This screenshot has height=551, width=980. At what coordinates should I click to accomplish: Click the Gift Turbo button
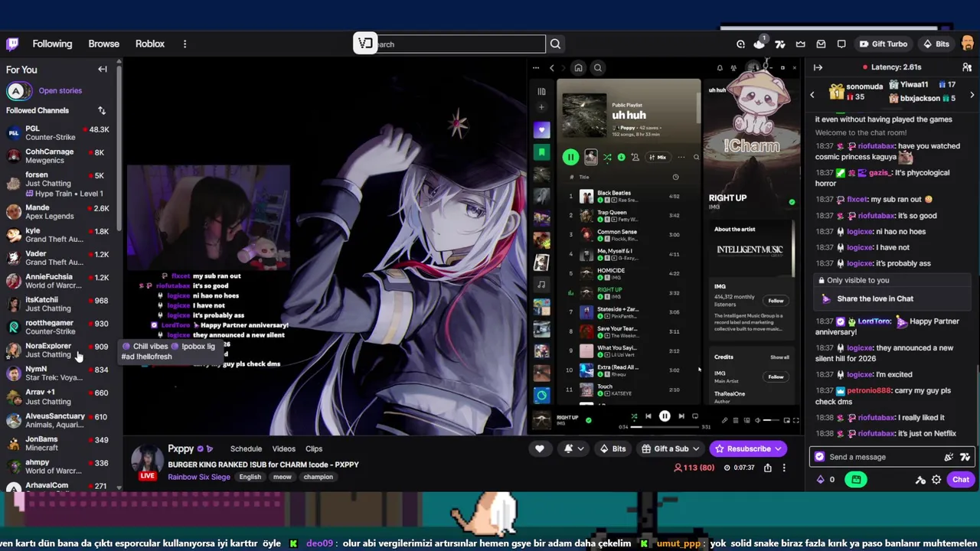point(883,44)
